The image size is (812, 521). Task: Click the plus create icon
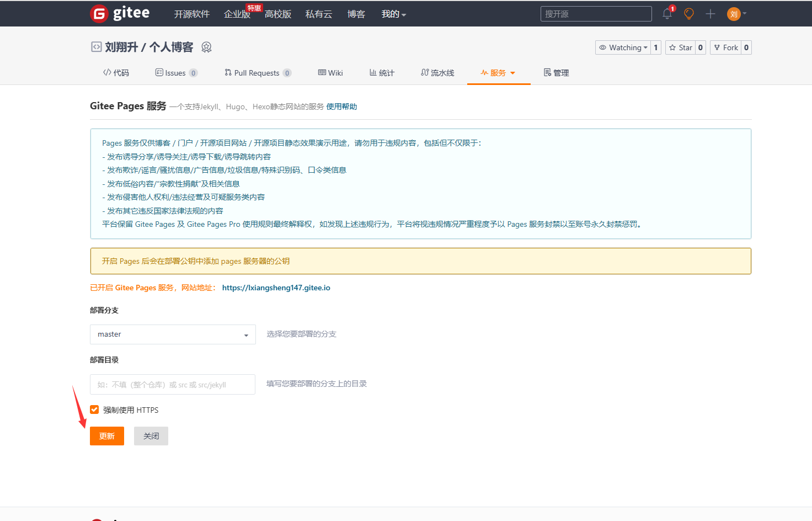tap(710, 14)
